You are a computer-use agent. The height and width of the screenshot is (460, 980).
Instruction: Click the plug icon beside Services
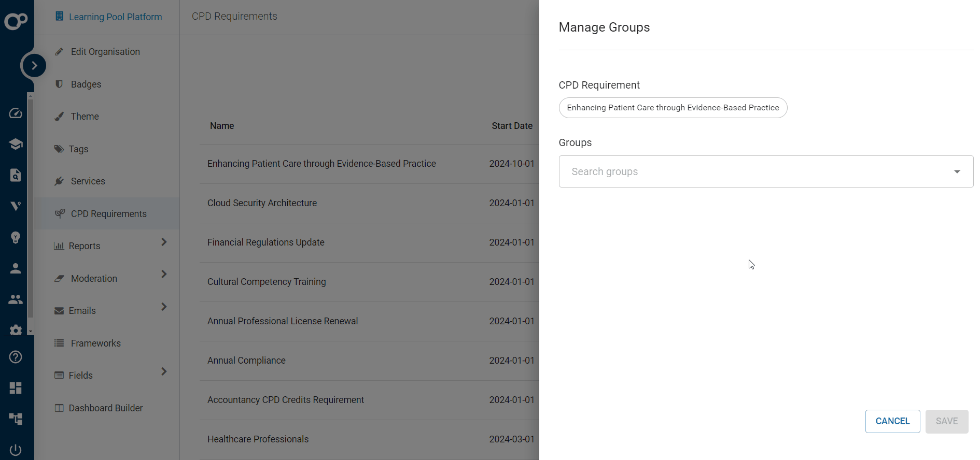click(x=59, y=181)
